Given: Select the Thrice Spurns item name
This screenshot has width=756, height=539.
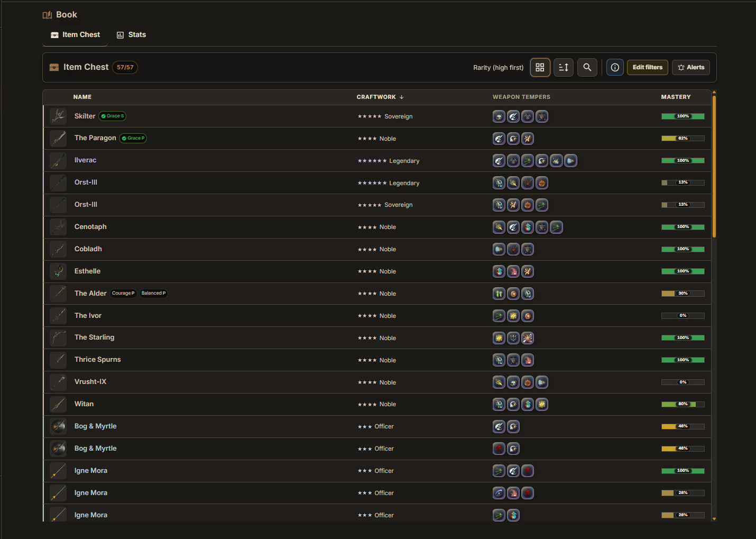Looking at the screenshot, I should 98,360.
